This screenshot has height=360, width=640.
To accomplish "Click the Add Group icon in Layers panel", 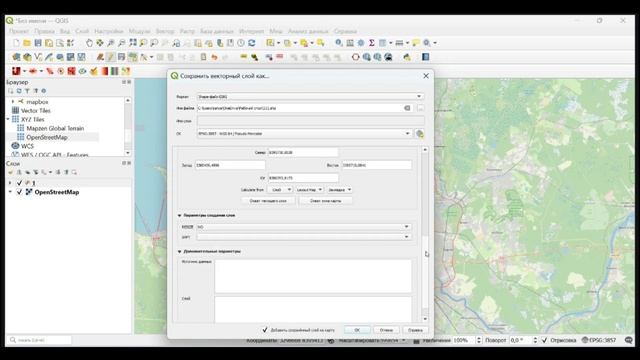I will pyautogui.click(x=19, y=172).
